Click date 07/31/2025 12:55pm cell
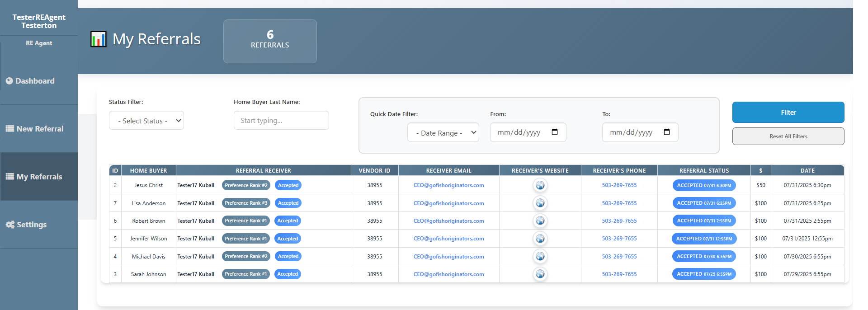Viewport: 868px width, 310px height. tap(807, 239)
